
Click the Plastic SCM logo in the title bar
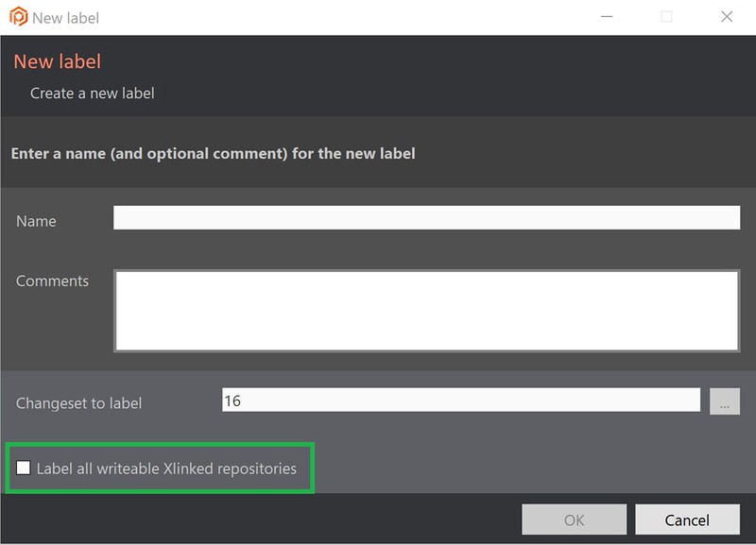18,16
